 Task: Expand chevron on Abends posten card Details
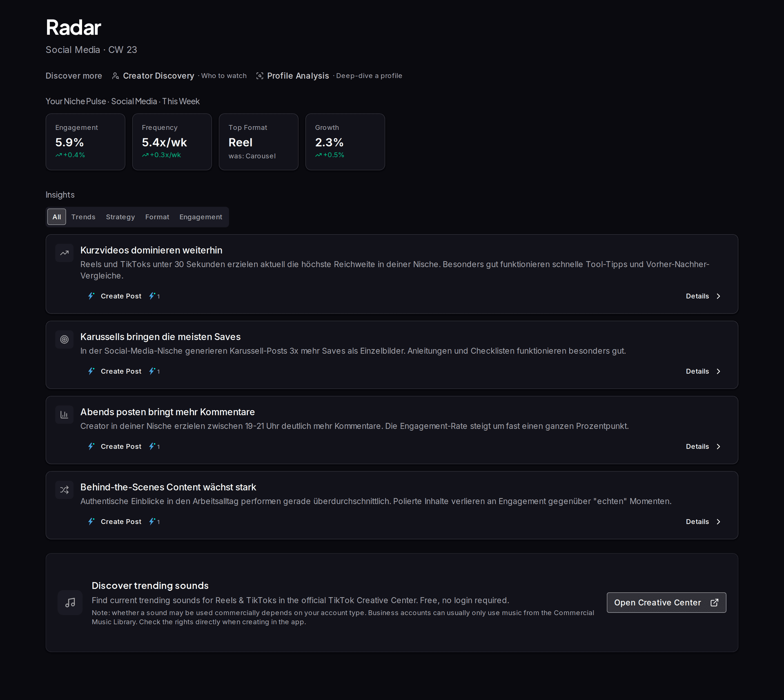tap(719, 447)
